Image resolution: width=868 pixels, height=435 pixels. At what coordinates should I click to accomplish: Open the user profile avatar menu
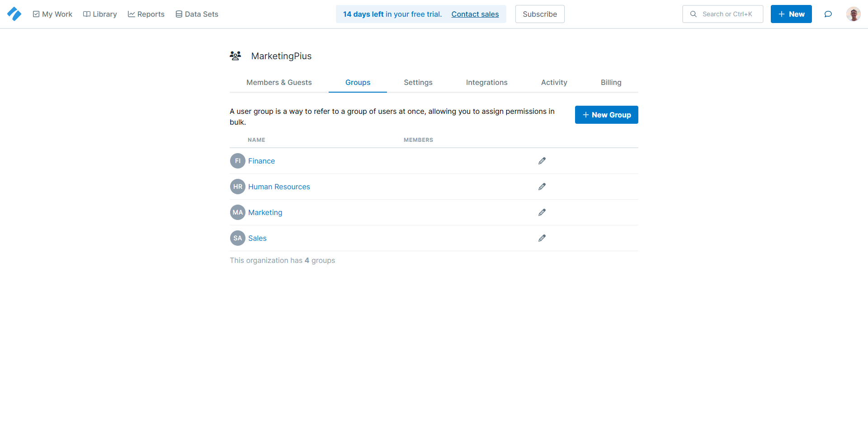[853, 14]
